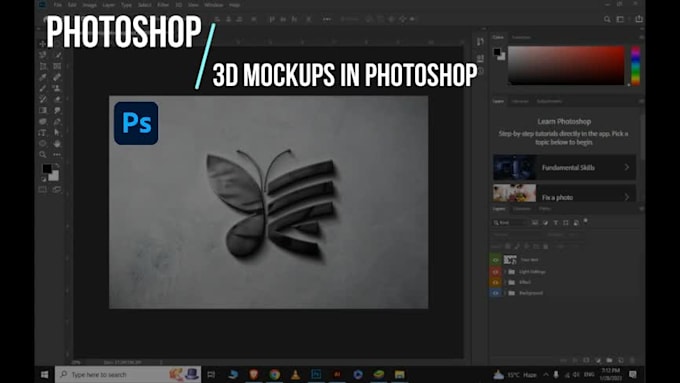
Task: Select the Clone Stamp tool
Action: [x=57, y=88]
